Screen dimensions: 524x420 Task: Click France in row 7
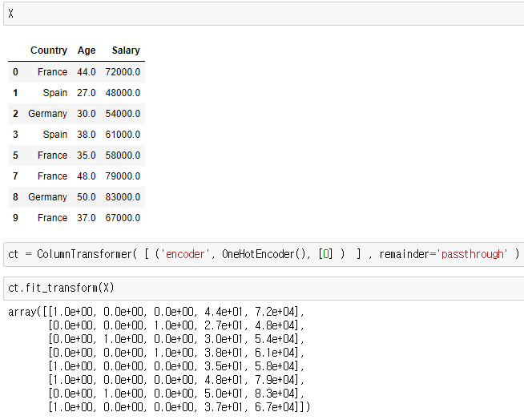pos(52,176)
